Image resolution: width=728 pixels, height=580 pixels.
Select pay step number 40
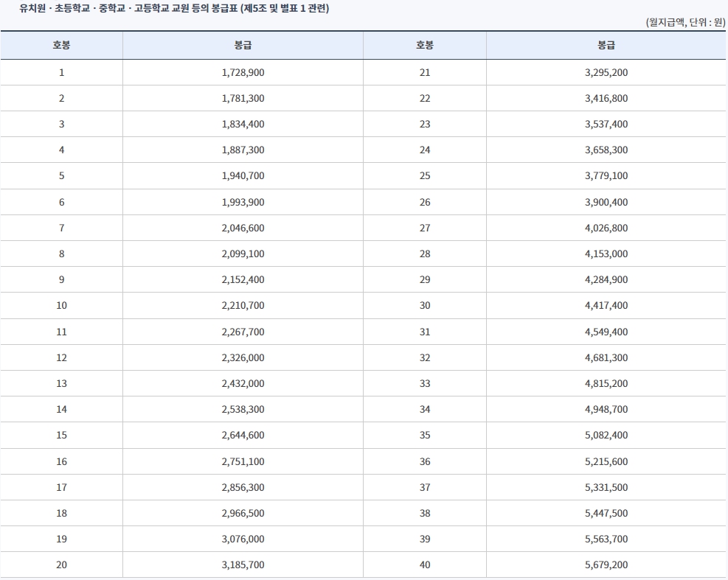pos(425,565)
